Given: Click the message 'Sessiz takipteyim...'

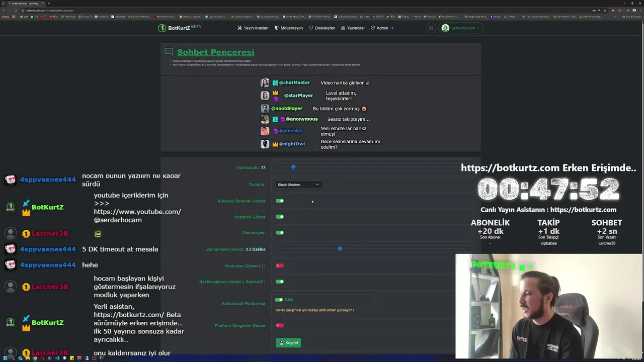Looking at the screenshot, I should pyautogui.click(x=349, y=120).
